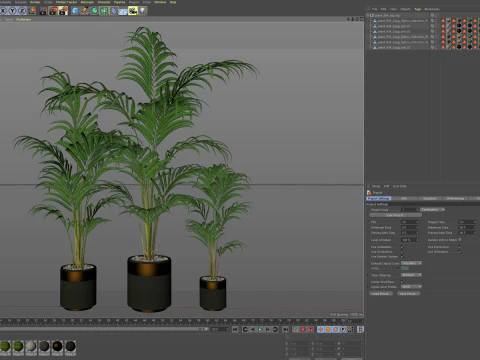Screen dimensions: 480x360
Task: Collapse the top-level plant null in Object Manager
Action: (368, 15)
